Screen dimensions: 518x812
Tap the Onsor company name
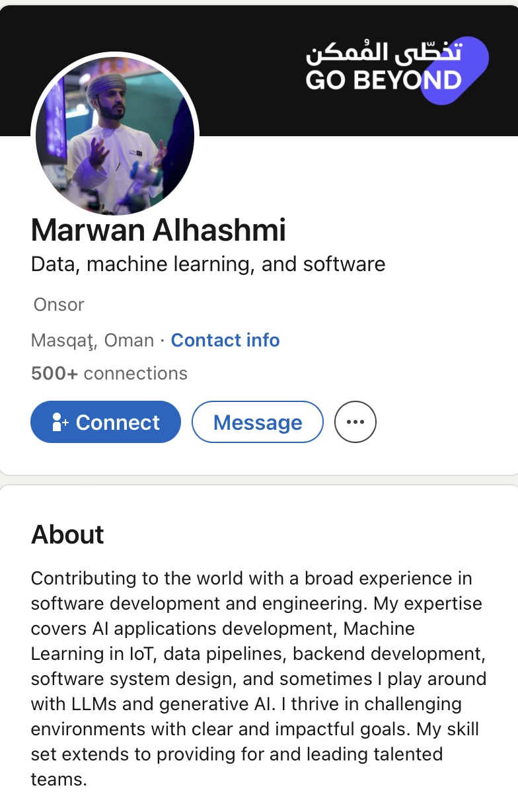59,305
